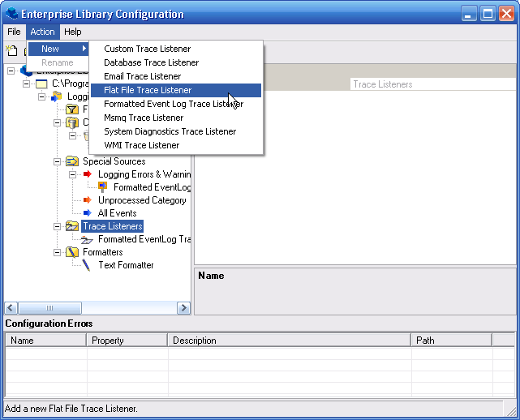Click the orange Unprocessed Category arrow icon
This screenshot has width=520, height=420.
(88, 200)
